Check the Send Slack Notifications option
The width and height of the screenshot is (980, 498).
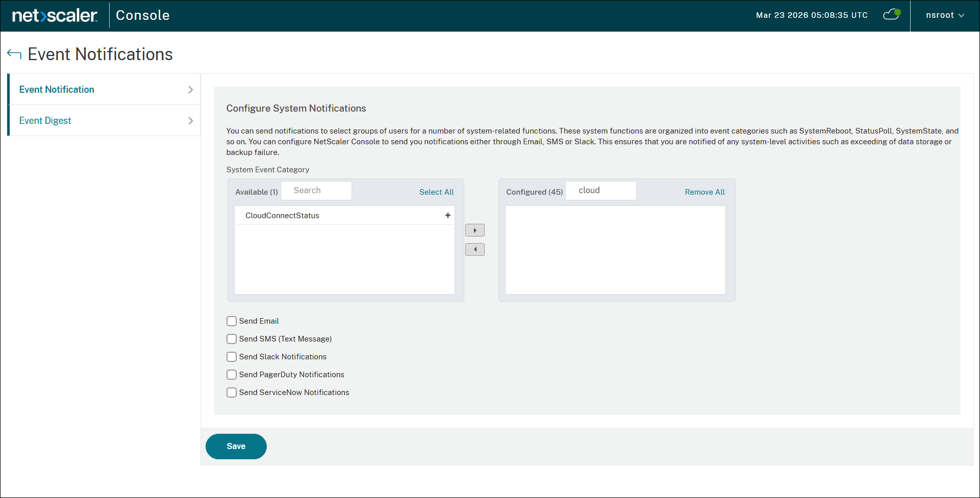tap(231, 356)
